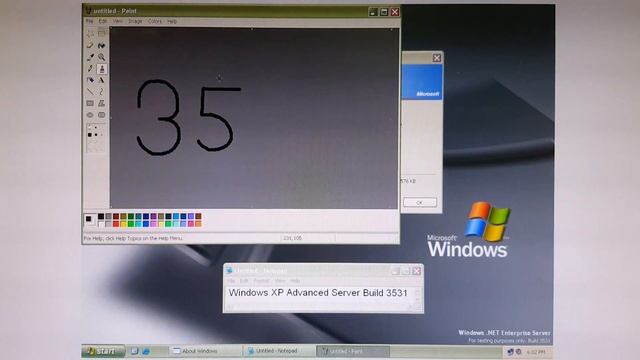
Task: Pick the white color swatch in palette
Action: coord(101,224)
